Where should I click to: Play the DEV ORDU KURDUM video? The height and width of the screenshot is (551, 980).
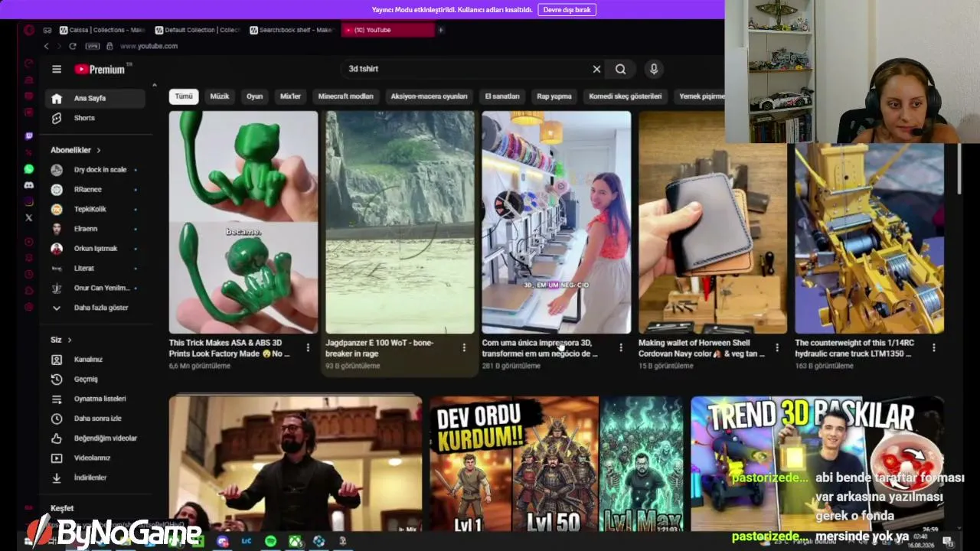tap(556, 464)
